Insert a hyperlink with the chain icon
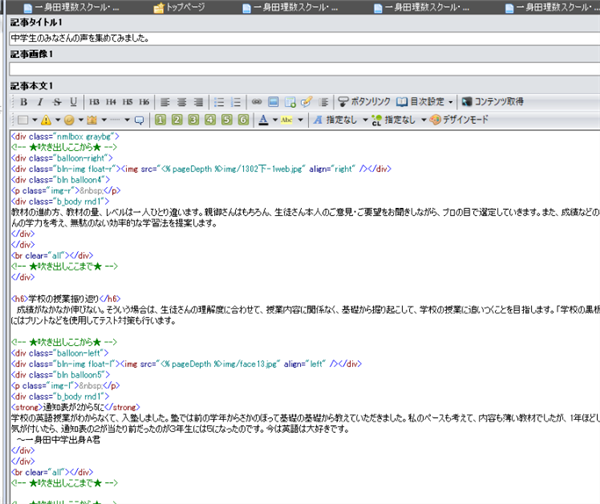 pyautogui.click(x=256, y=102)
